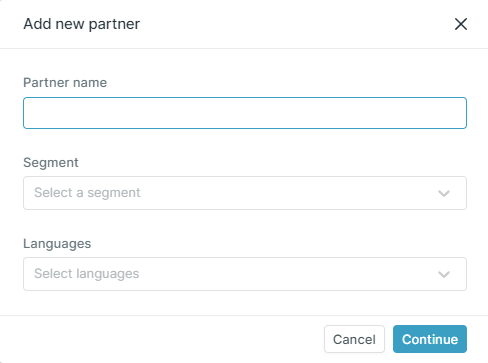The height and width of the screenshot is (363, 488).
Task: Expand language options via down arrow
Action: [x=444, y=274]
